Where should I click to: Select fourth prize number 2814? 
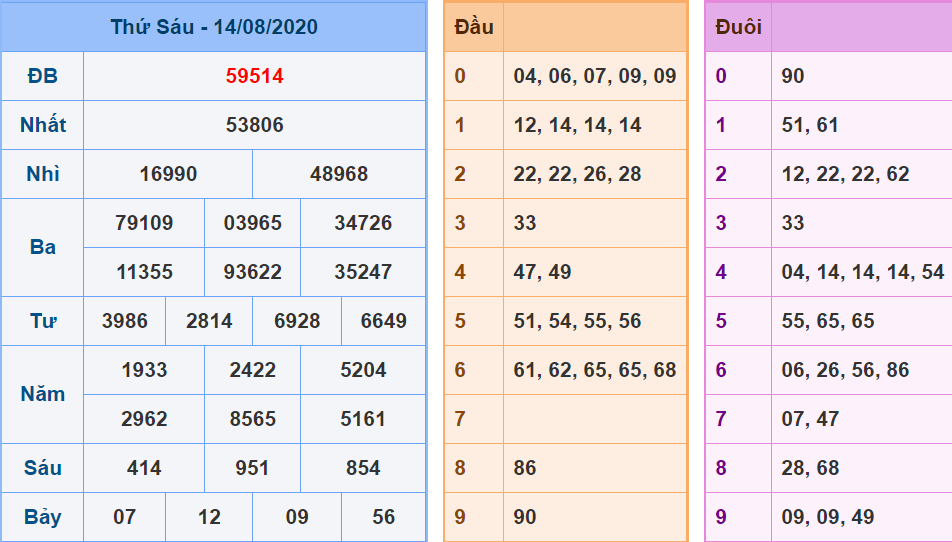coord(209,321)
